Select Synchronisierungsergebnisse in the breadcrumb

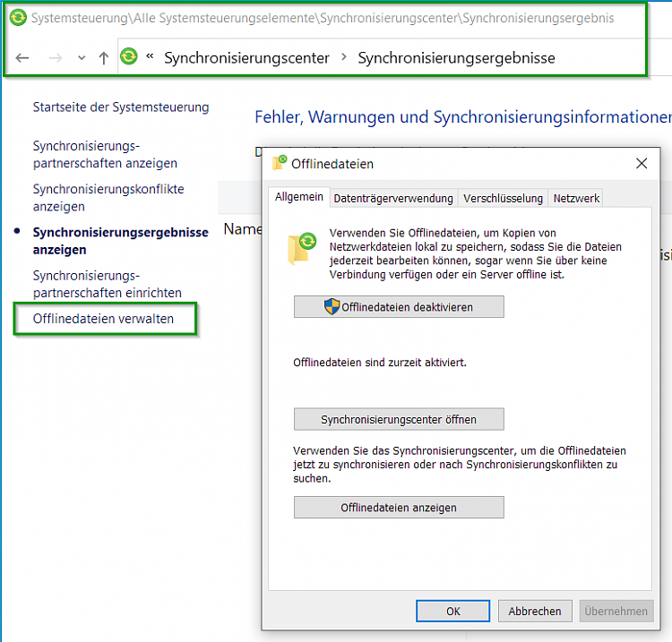456,58
